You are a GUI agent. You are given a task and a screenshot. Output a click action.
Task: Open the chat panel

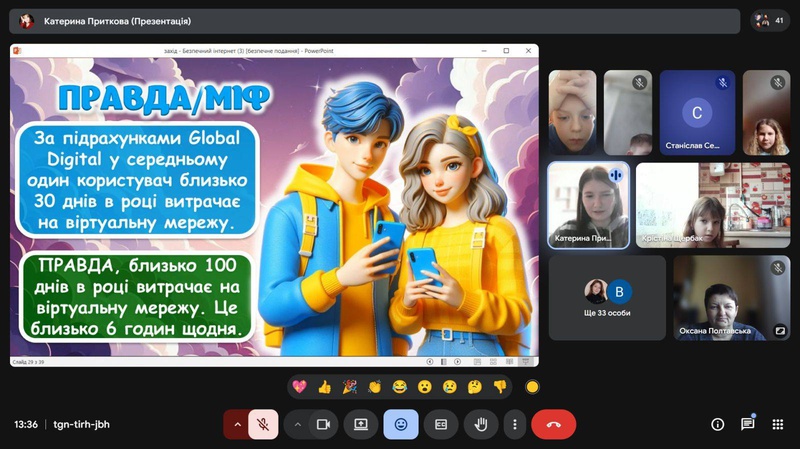[747, 424]
